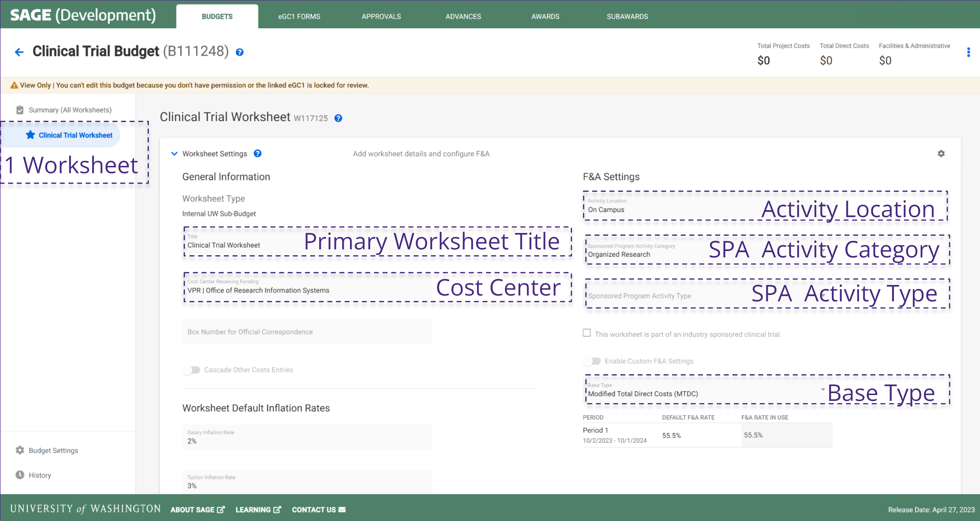Viewport: 980px width, 521px height.
Task: Click Worksheet Settings help question icon
Action: [x=258, y=153]
